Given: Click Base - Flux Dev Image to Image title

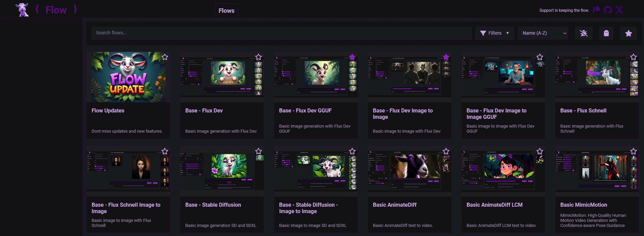Looking at the screenshot, I should coord(402,114).
